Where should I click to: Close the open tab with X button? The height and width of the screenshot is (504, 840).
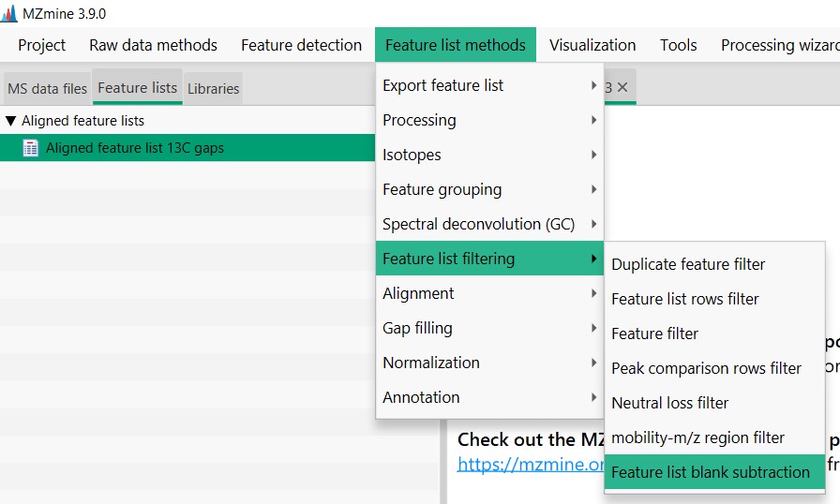click(x=622, y=87)
